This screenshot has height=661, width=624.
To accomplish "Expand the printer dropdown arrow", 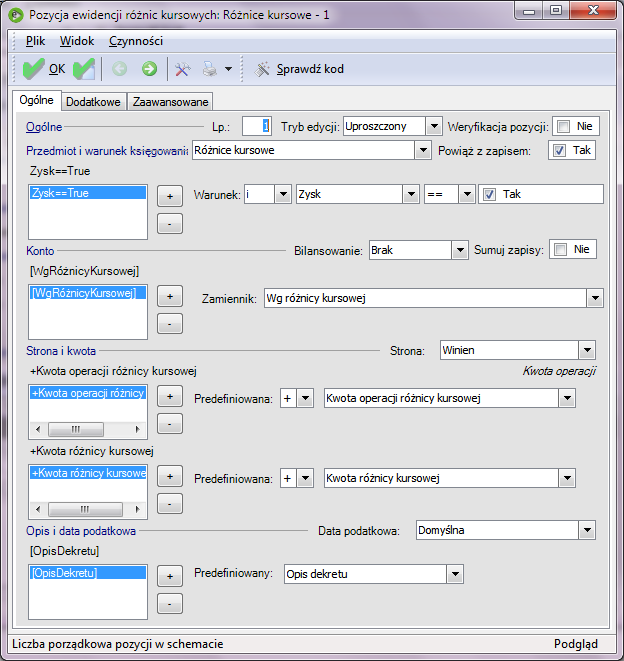I will pos(229,69).
